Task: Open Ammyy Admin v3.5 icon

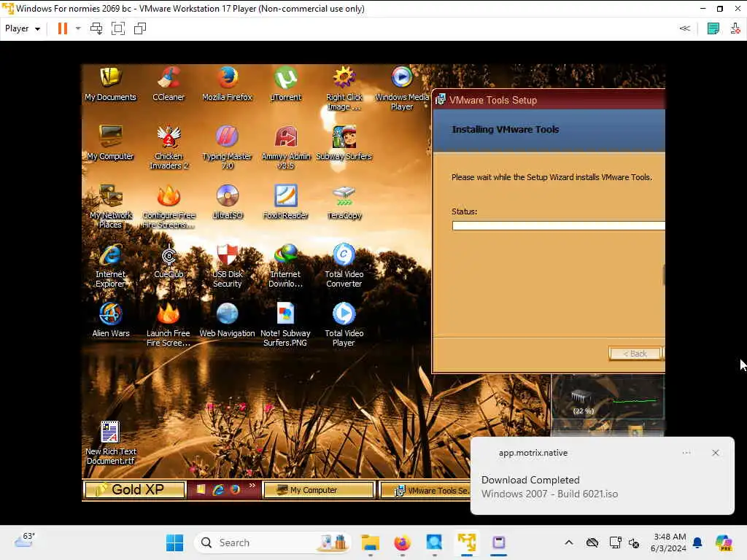Action: 286,147
